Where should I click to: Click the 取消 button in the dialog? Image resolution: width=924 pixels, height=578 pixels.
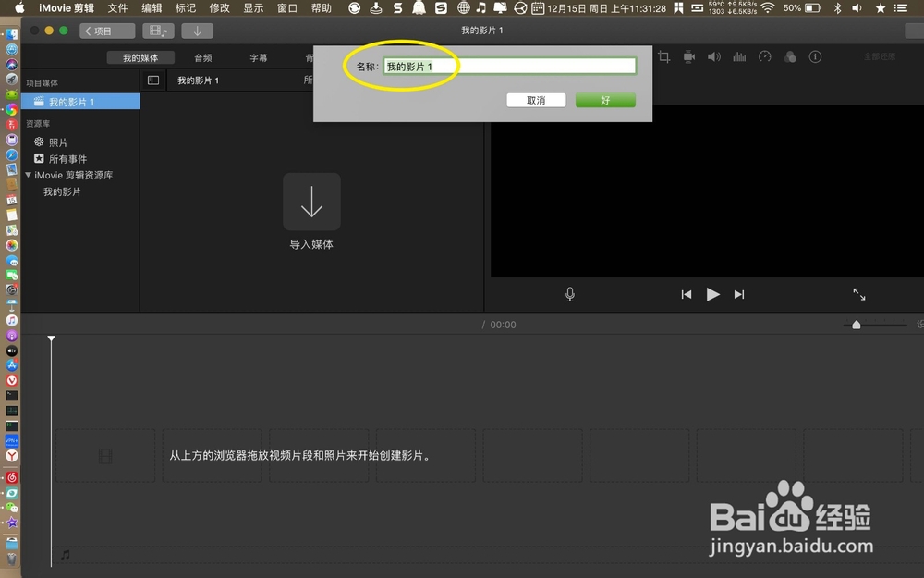tap(536, 100)
